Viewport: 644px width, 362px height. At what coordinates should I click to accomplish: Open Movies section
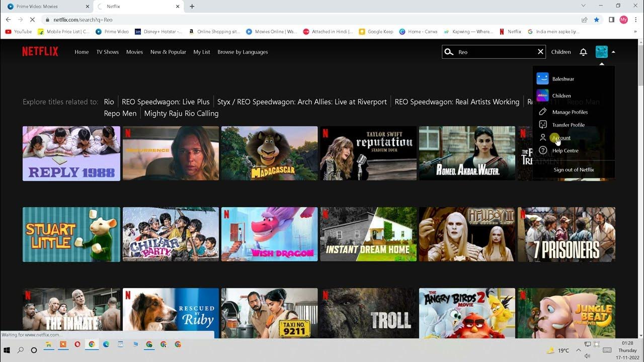point(134,52)
